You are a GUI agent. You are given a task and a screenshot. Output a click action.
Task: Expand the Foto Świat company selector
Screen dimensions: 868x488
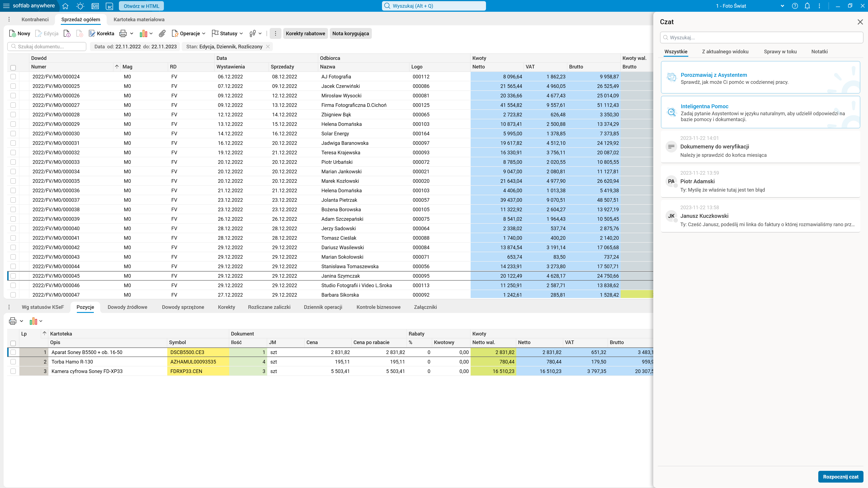pyautogui.click(x=782, y=6)
